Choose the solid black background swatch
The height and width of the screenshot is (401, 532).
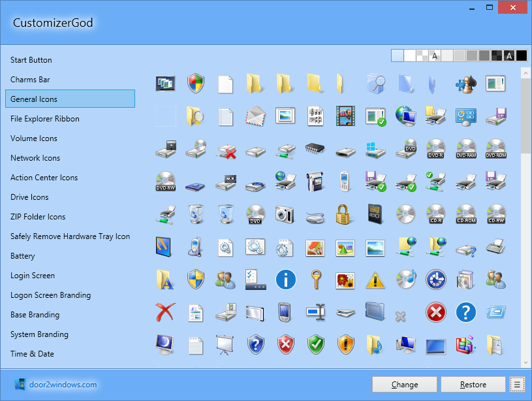[522, 56]
